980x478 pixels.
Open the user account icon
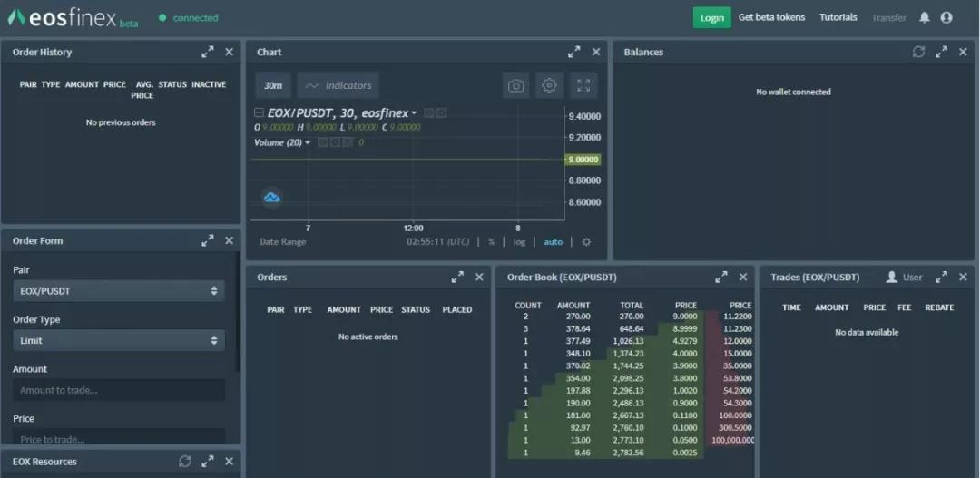point(946,17)
